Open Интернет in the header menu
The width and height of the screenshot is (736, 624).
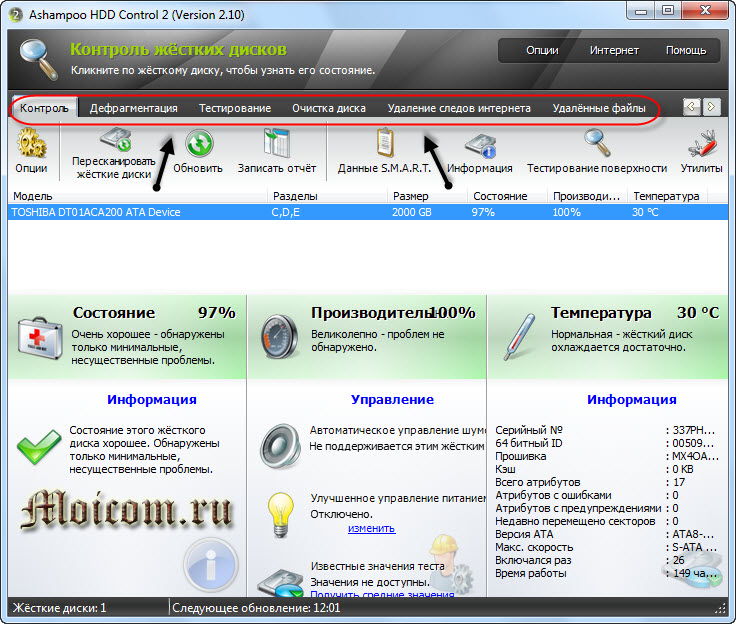click(x=614, y=50)
